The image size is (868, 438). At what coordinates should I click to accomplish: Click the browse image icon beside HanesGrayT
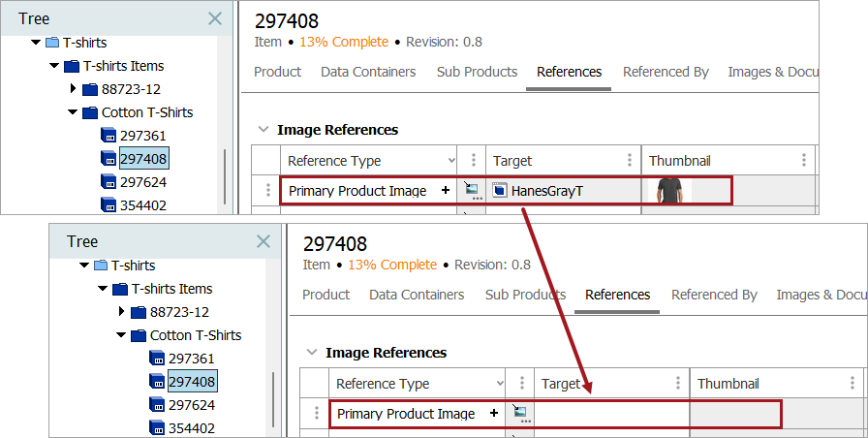pos(472,191)
